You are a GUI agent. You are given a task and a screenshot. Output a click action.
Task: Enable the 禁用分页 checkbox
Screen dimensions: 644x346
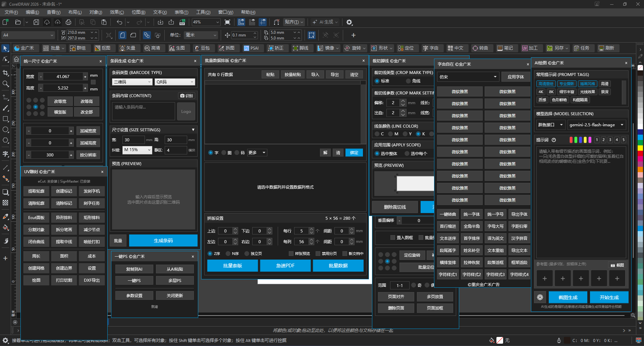coord(318,254)
